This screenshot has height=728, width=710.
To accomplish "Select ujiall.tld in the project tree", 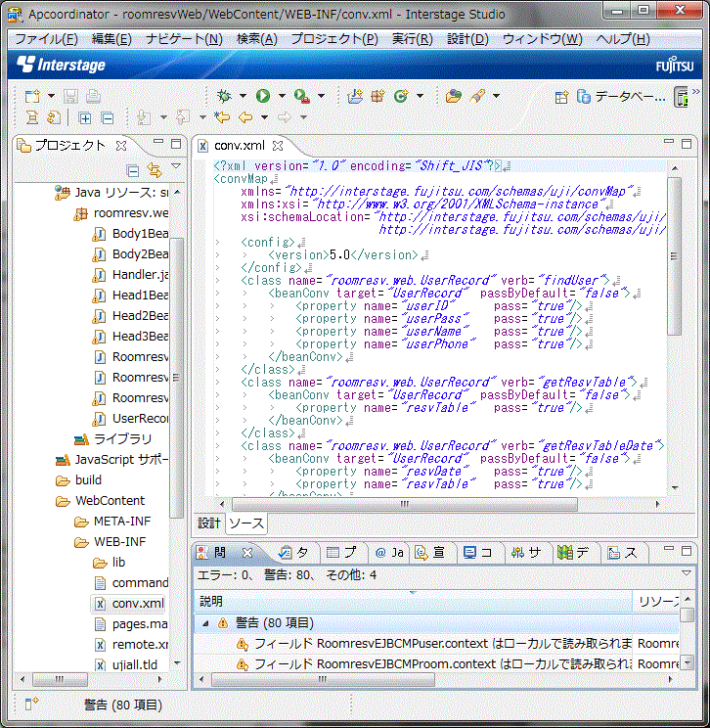I will click(x=126, y=664).
